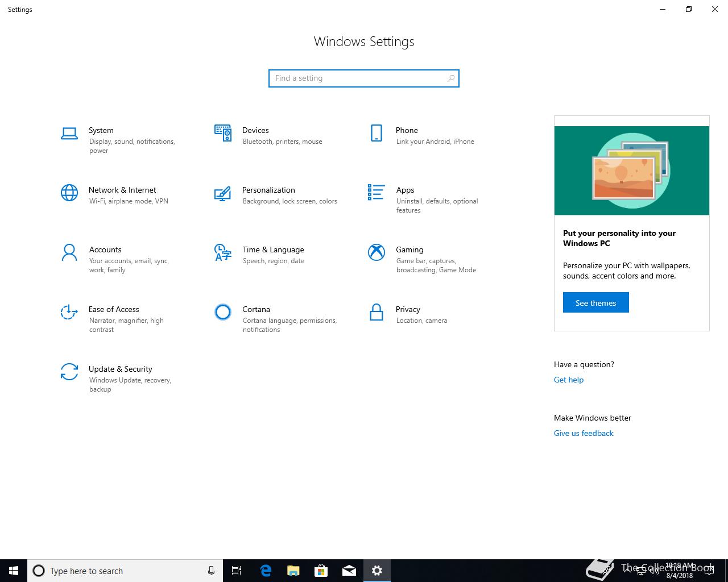Image resolution: width=728 pixels, height=582 pixels.
Task: Open the System settings laptop icon
Action: (x=69, y=134)
